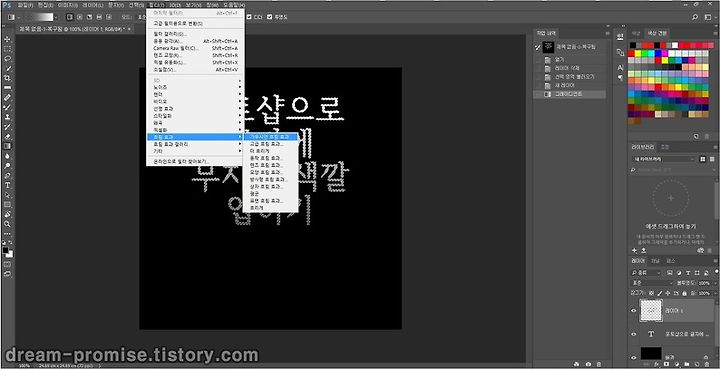Click lock all padlock icon in Layers
Image resolution: width=720 pixels, height=369 pixels.
click(685, 293)
